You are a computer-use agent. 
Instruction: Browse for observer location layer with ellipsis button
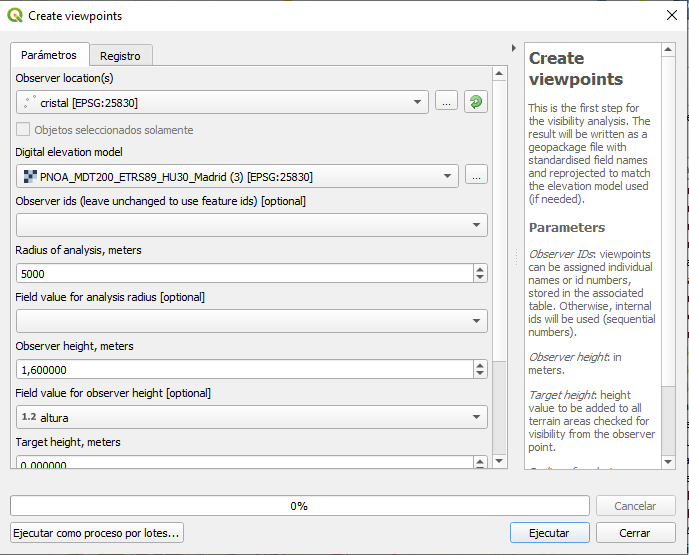tap(446, 102)
